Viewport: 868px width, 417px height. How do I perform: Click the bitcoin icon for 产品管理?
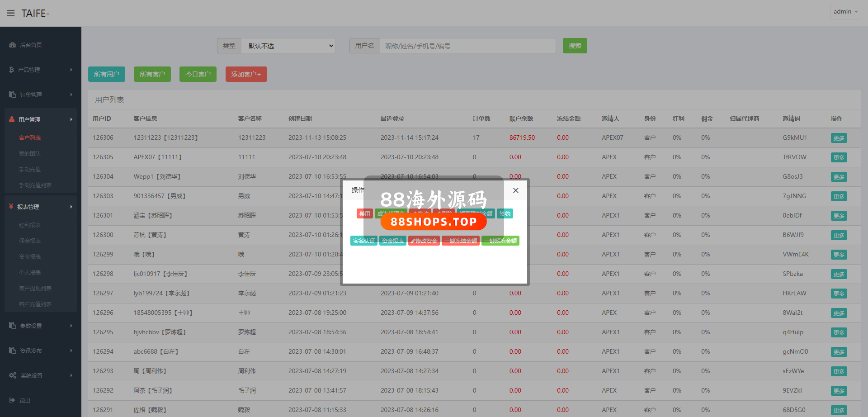tap(11, 70)
